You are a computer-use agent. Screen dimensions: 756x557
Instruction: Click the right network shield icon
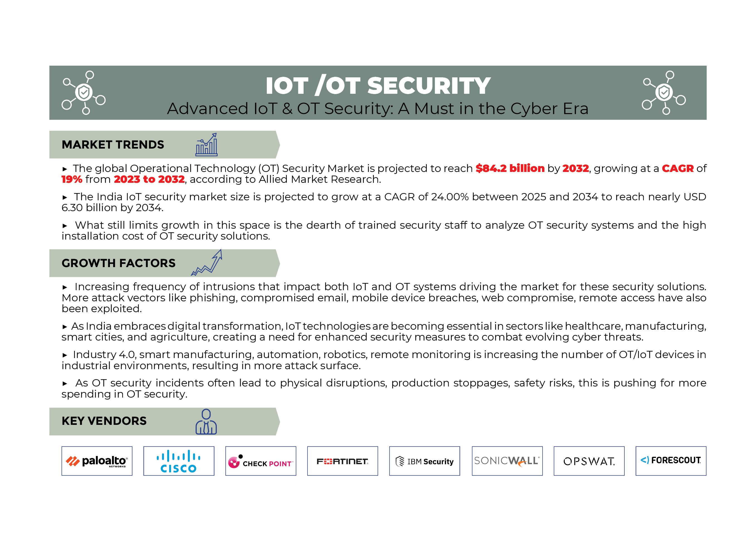point(663,93)
